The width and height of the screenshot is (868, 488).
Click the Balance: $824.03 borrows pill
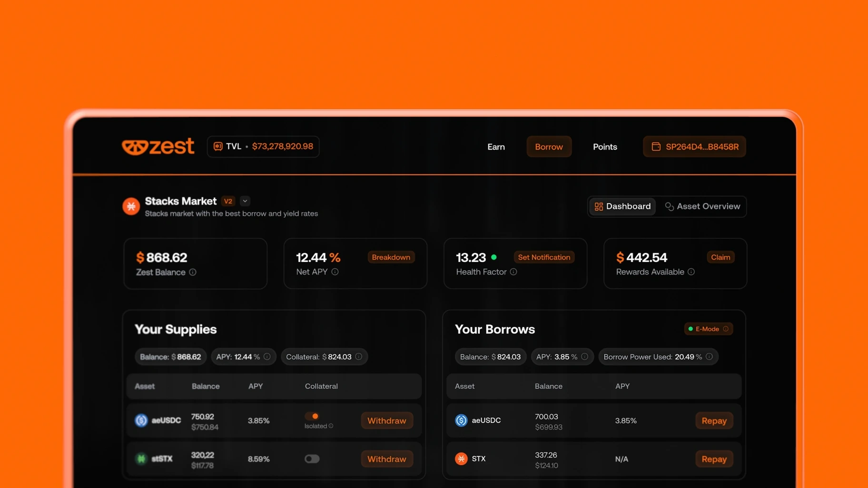491,357
